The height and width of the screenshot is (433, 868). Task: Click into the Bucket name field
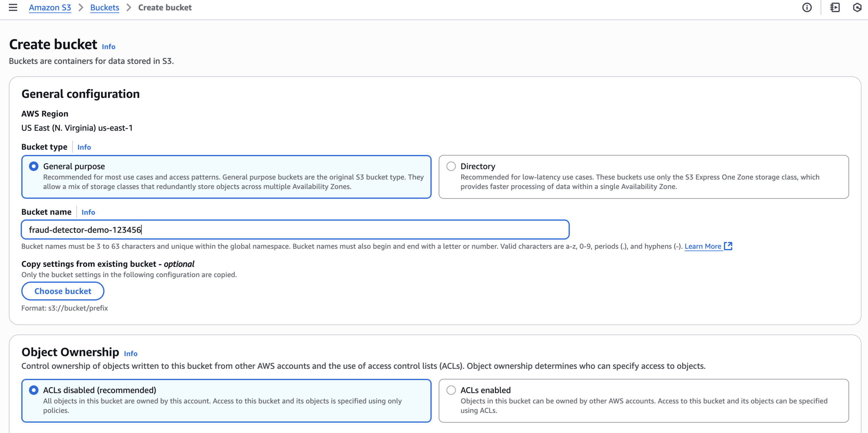[295, 230]
